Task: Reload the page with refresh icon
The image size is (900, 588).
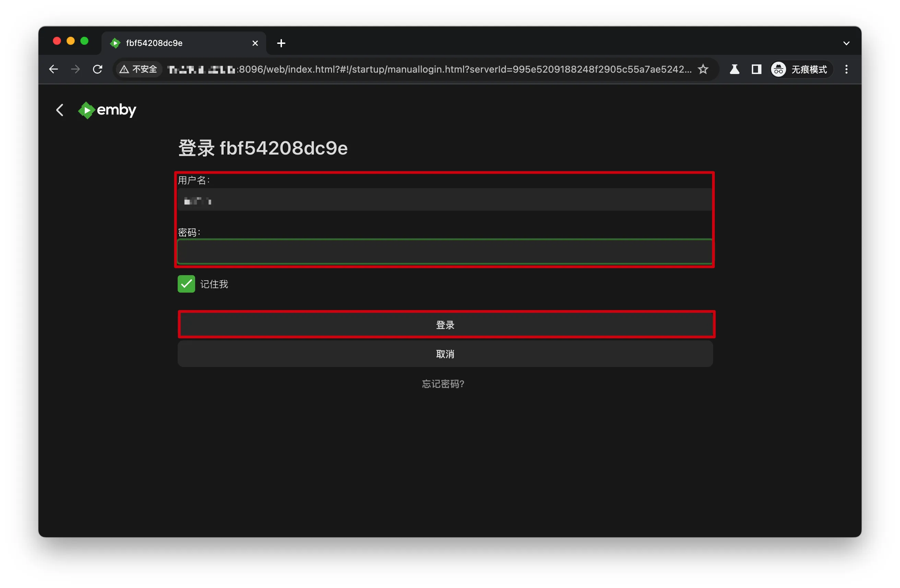Action: (97, 69)
